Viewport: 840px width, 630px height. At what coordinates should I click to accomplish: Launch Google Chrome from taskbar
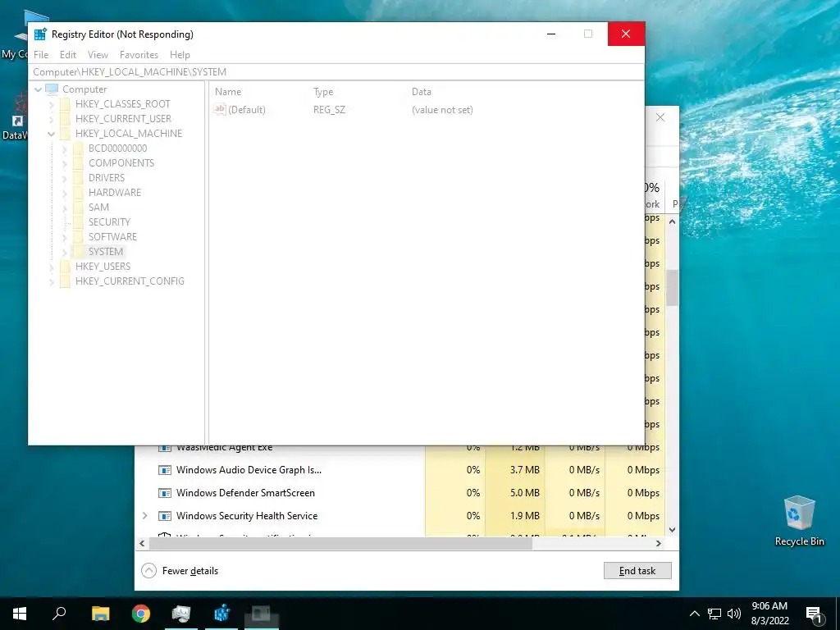pos(141,614)
